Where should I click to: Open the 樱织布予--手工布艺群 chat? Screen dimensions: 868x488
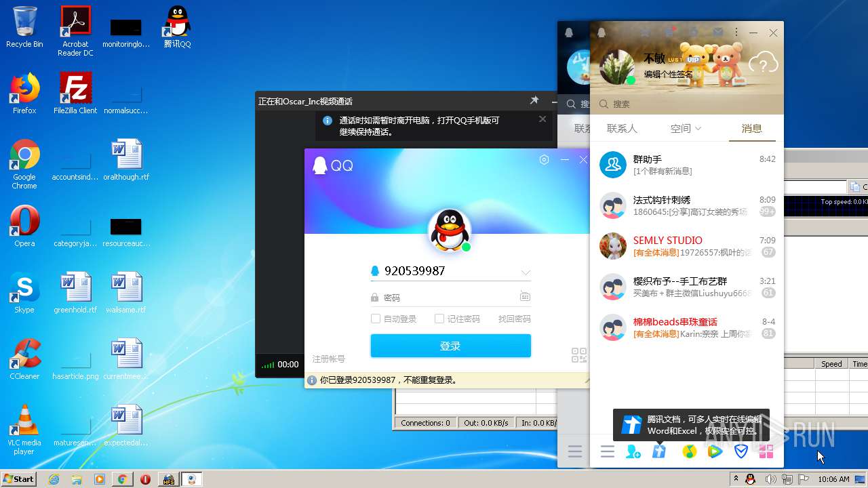coord(687,287)
